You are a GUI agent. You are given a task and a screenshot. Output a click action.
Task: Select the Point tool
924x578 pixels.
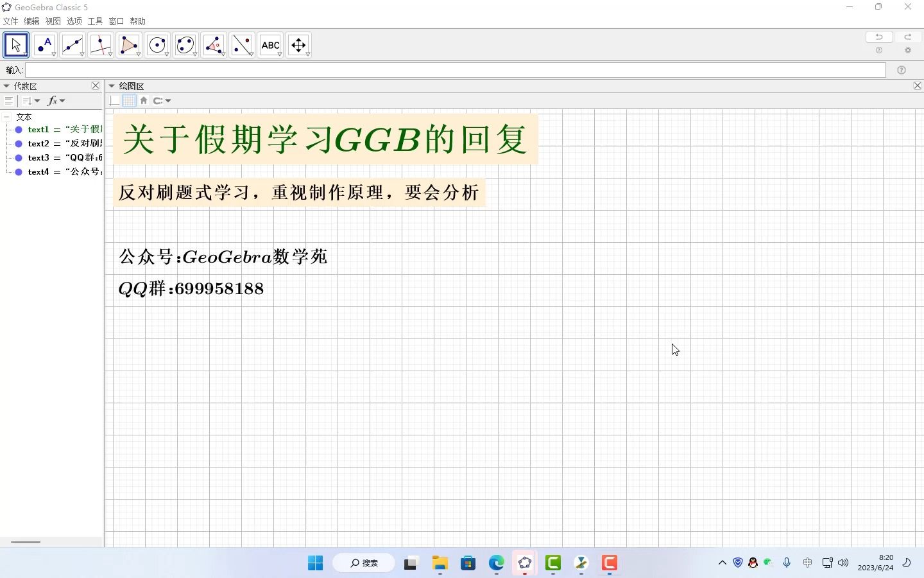coord(44,45)
